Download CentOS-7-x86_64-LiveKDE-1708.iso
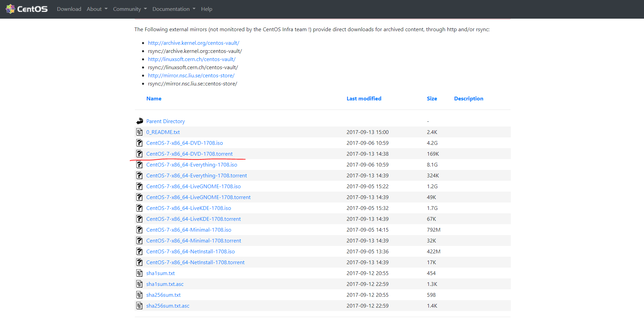Viewport: 644px width, 331px height. click(189, 208)
